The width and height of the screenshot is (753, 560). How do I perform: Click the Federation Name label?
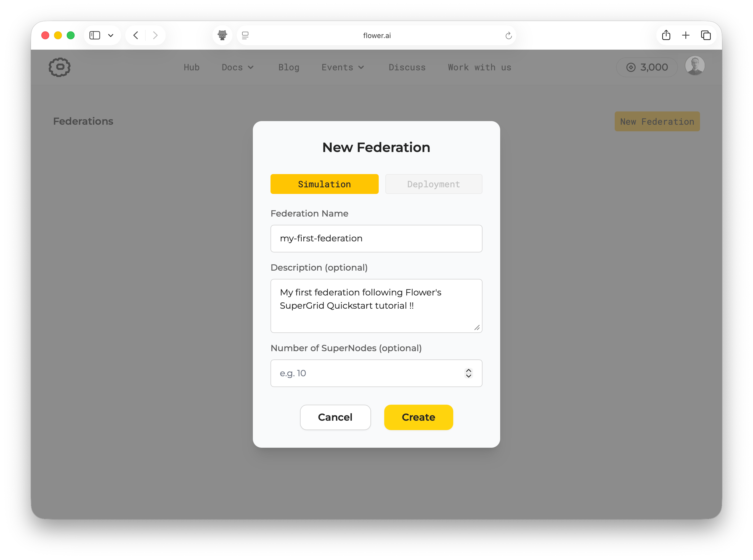pos(309,214)
